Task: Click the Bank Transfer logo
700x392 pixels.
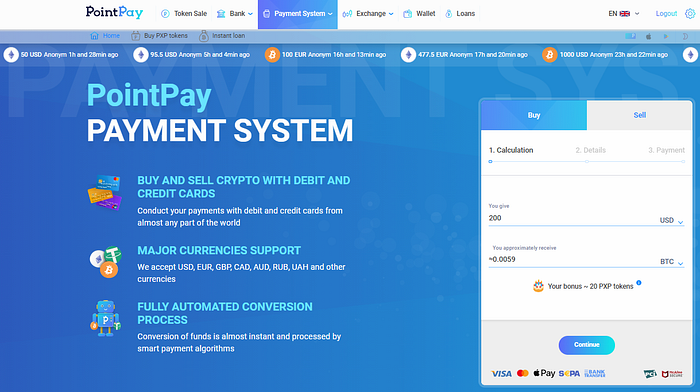Action: [x=595, y=373]
